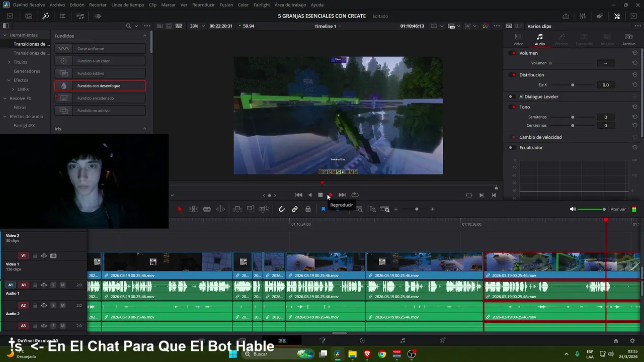
Task: Open the Línea de tiempo menu
Action: (x=128, y=5)
